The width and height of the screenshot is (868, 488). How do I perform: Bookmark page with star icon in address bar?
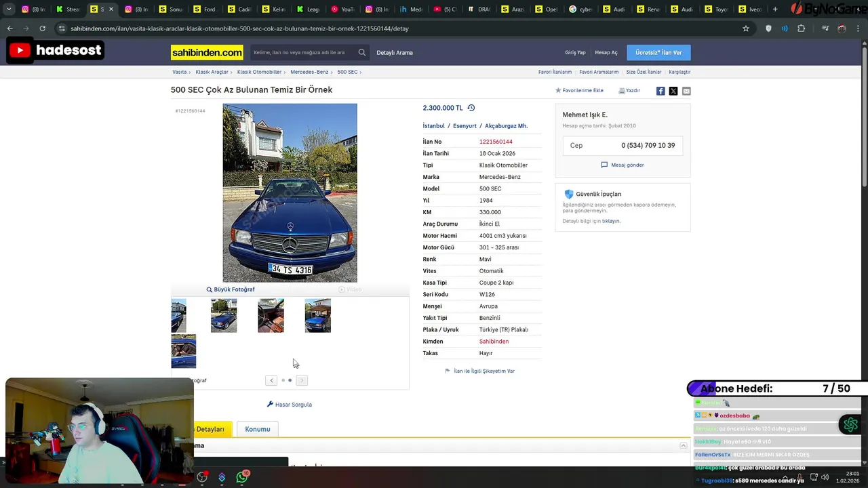coord(746,28)
